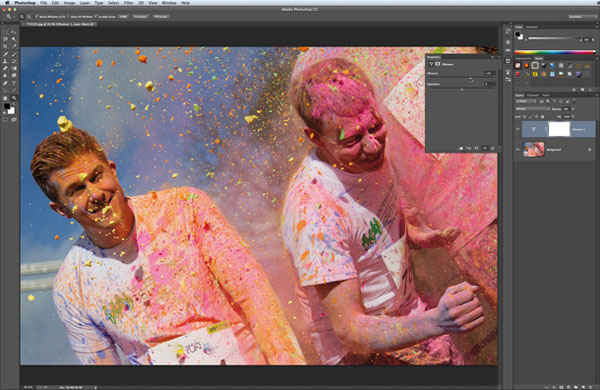Click the clip to layer icon in Properties
This screenshot has width=600, height=390.
(x=461, y=148)
